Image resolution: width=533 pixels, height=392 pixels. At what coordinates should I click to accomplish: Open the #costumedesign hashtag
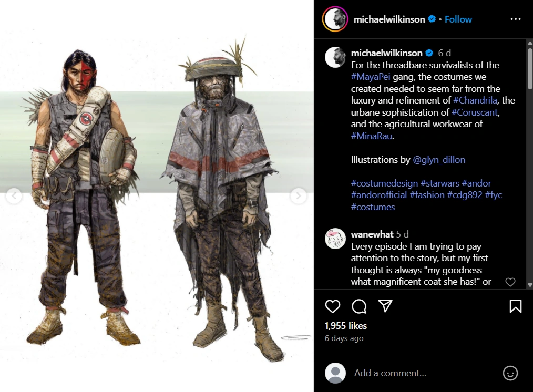click(384, 183)
